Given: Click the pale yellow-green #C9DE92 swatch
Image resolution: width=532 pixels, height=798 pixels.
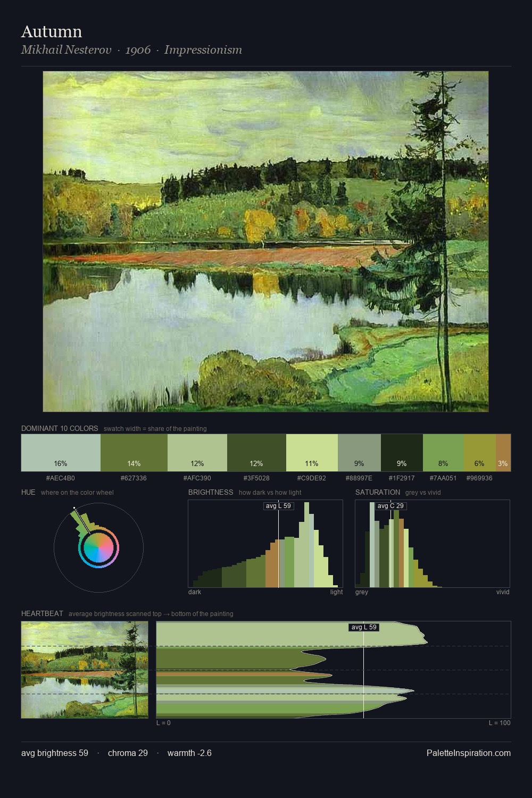Looking at the screenshot, I should coord(312,453).
